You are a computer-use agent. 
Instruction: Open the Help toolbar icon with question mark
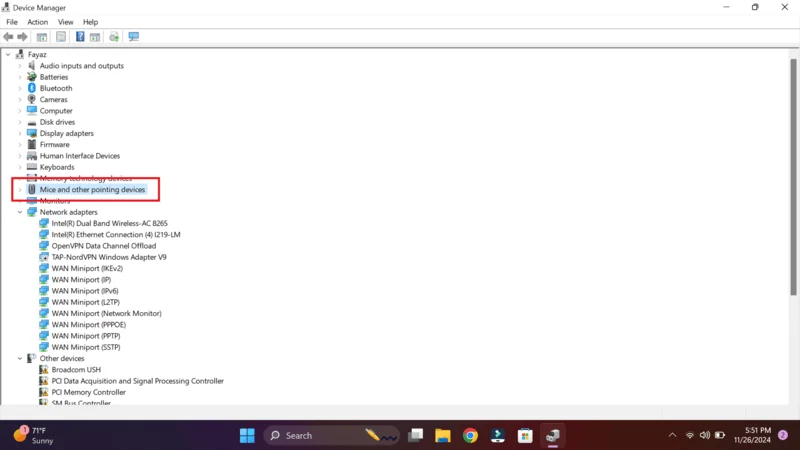pos(80,37)
